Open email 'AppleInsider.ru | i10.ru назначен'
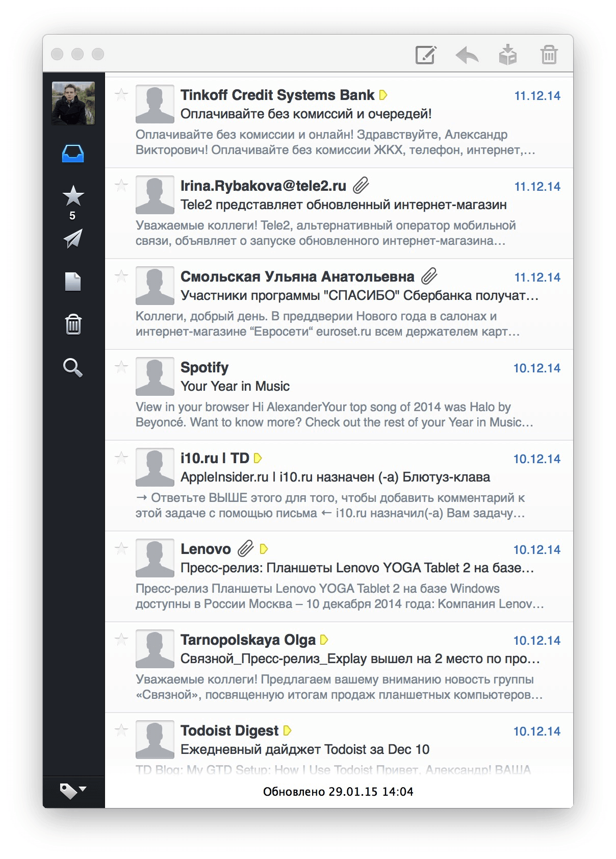616x859 pixels. [x=339, y=486]
